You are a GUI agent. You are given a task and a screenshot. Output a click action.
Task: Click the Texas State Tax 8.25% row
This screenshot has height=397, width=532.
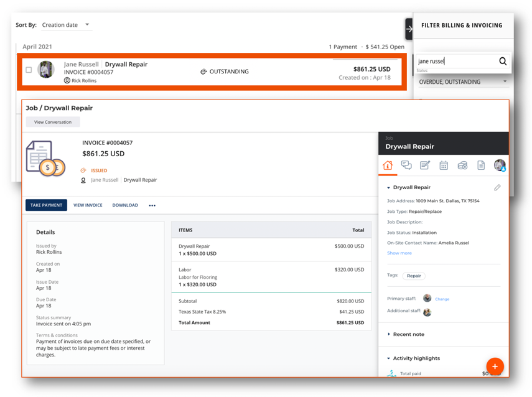click(x=271, y=312)
